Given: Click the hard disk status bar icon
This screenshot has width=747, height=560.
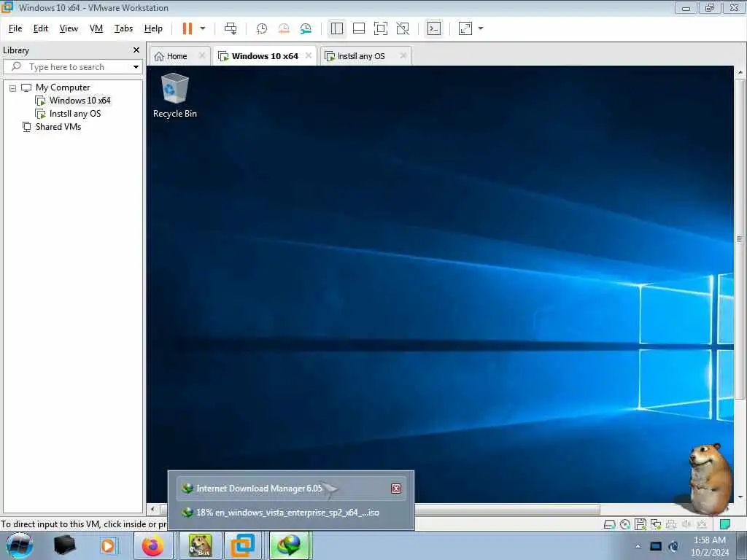Looking at the screenshot, I should (x=609, y=525).
